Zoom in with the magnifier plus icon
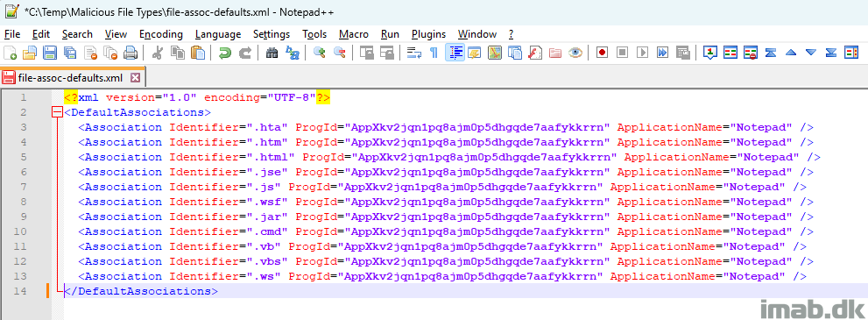 (x=319, y=53)
